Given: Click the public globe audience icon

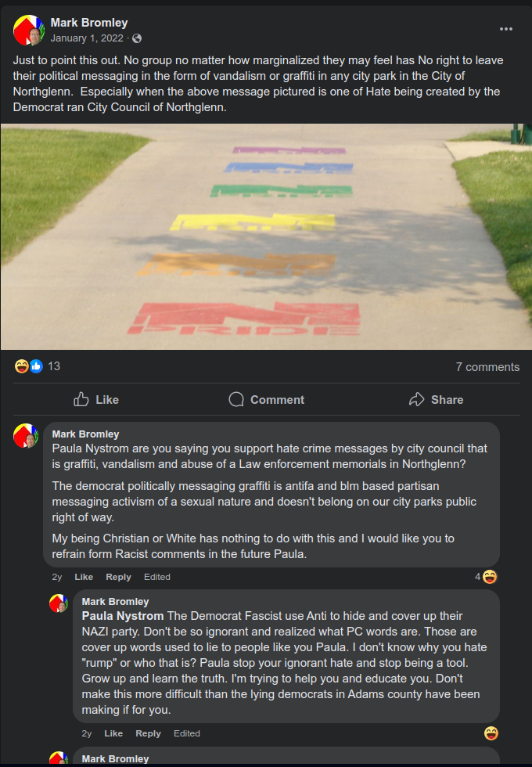Looking at the screenshot, I should pyautogui.click(x=137, y=38).
